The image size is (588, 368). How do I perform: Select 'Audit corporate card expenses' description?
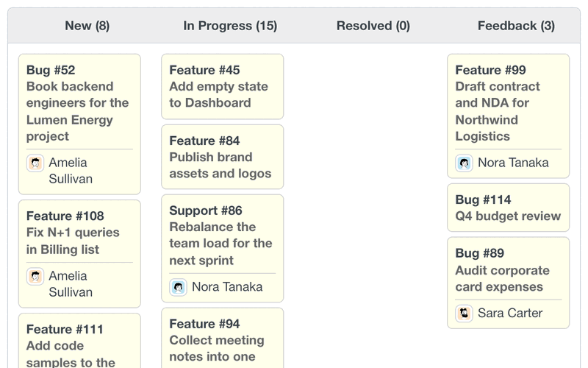[x=503, y=279]
